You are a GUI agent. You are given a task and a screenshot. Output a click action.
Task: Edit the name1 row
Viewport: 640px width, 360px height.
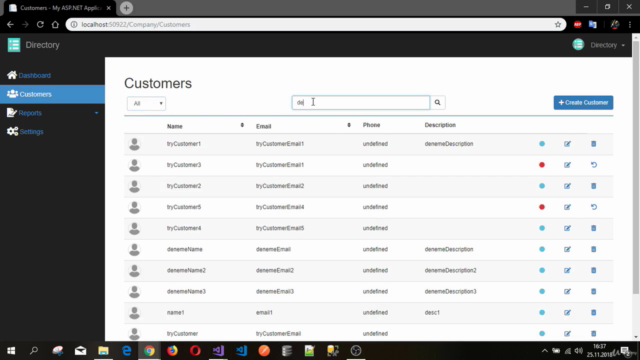point(567,312)
